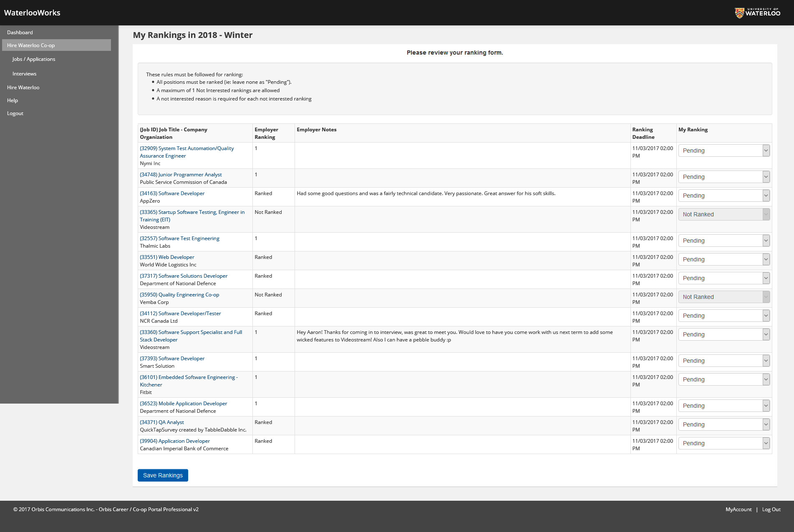Click 'Please review your ranking form.' text

pos(455,53)
